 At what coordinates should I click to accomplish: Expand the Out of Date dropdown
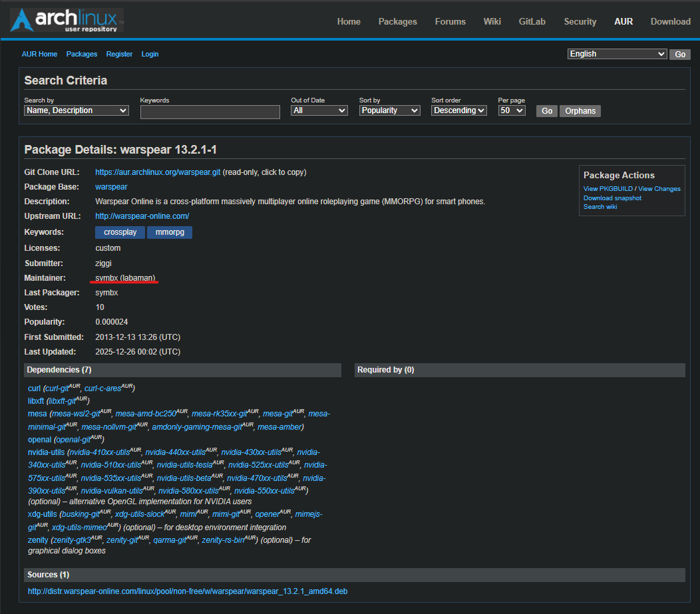[x=319, y=110]
